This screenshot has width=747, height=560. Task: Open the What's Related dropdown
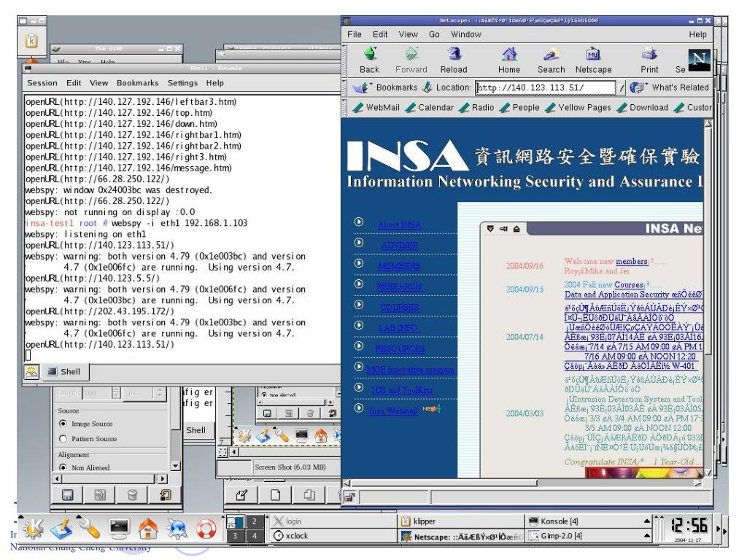[670, 87]
